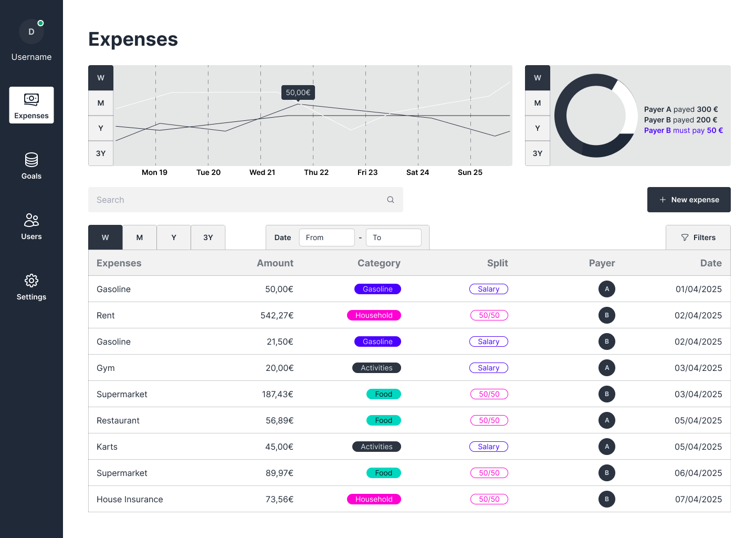Click the search magnifier icon
Viewport: 756px width, 538px height.
coord(391,200)
